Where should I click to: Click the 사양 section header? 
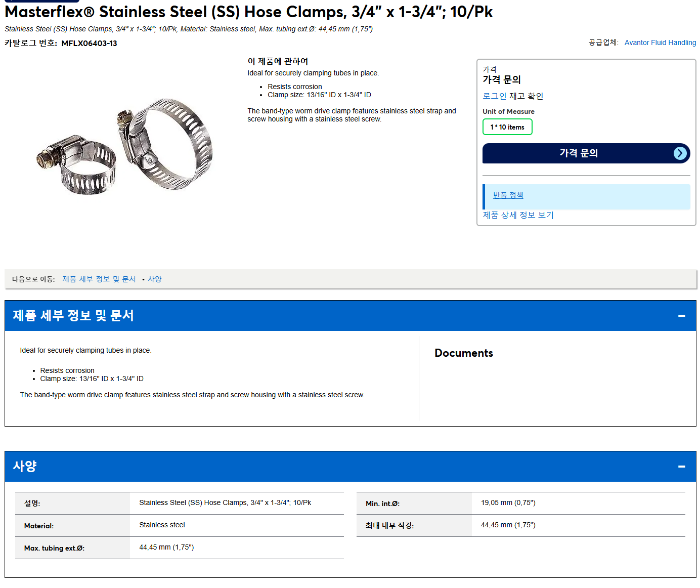coord(350,467)
